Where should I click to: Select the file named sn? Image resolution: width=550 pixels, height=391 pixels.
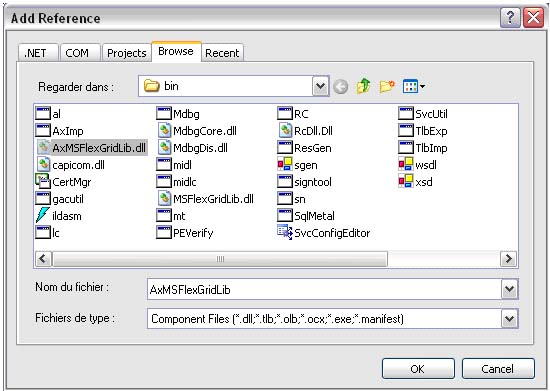point(291,199)
